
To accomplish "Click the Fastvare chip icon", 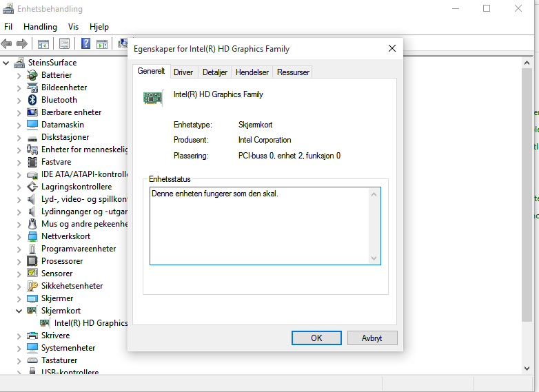I will pos(32,162).
